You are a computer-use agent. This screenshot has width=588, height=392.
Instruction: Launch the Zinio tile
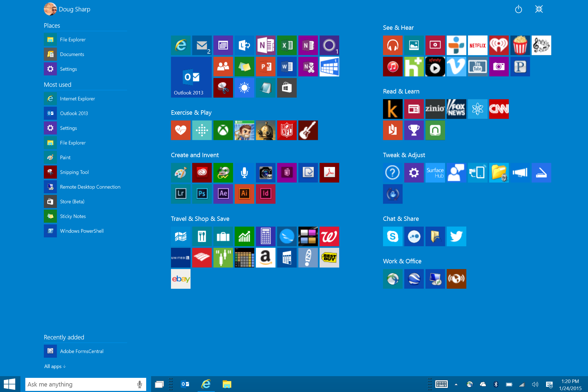pos(435,109)
